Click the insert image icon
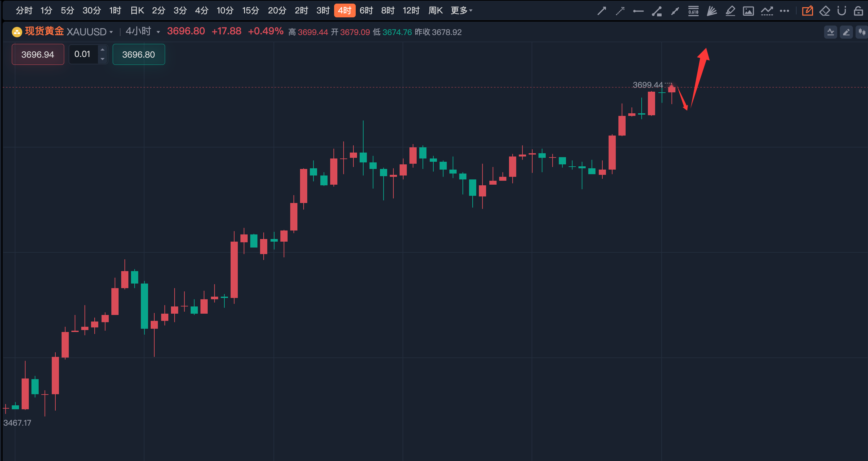Viewport: 868px width, 461px height. click(x=748, y=11)
